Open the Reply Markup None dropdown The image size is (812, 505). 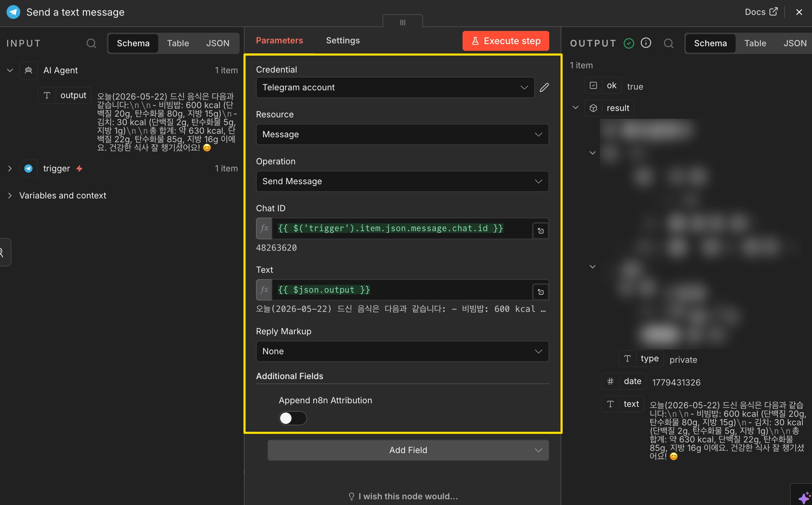pos(402,351)
